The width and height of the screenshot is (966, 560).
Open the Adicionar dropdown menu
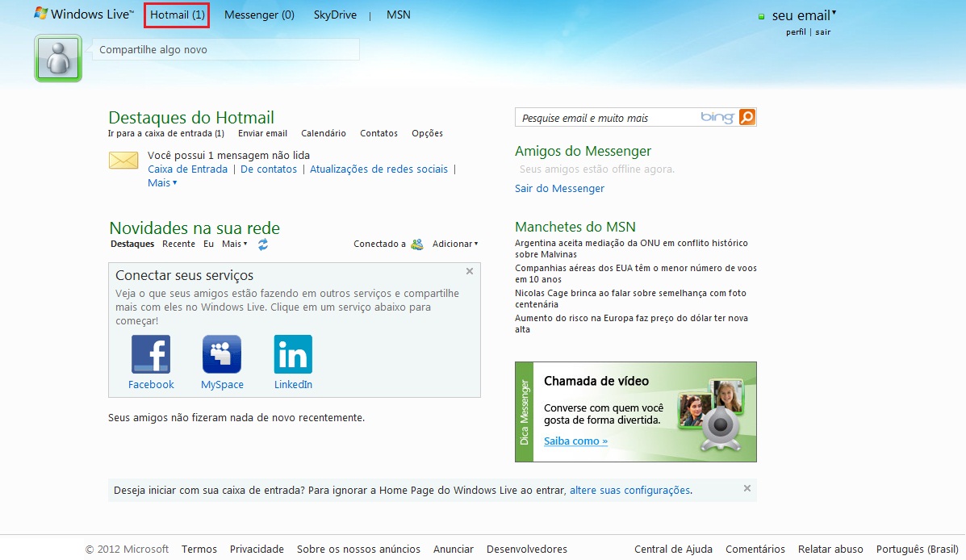coord(455,244)
